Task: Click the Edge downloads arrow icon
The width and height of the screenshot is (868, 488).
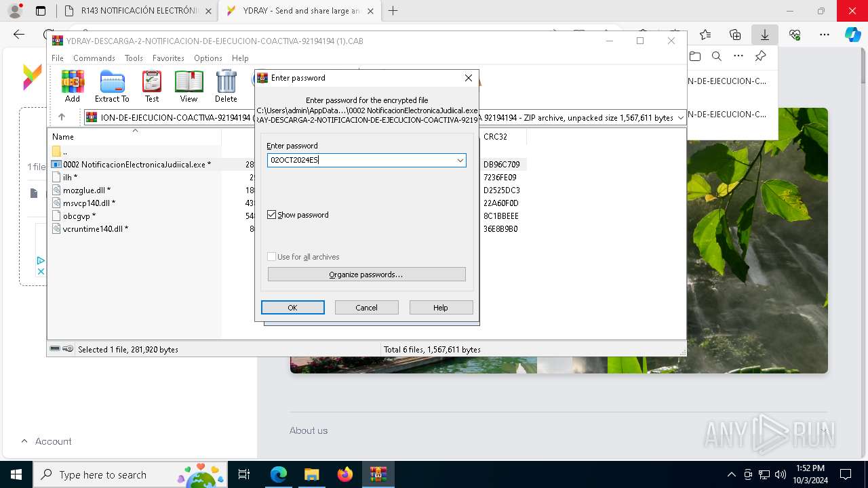Action: point(764,35)
